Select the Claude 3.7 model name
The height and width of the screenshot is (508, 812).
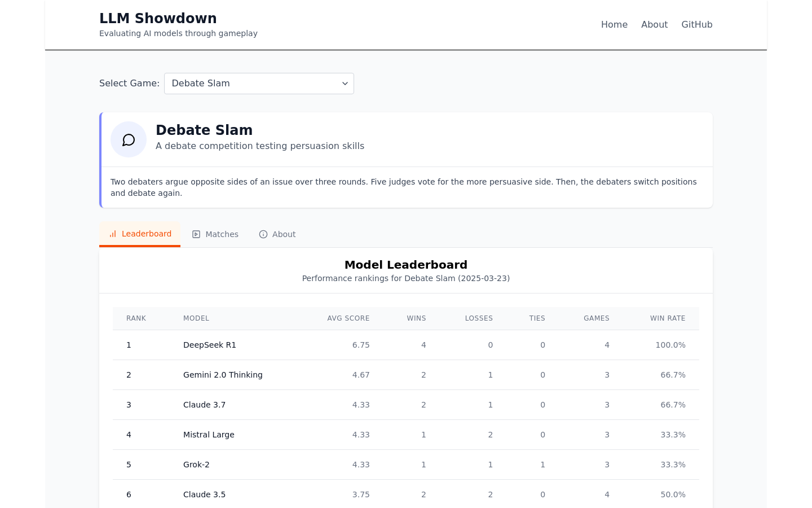(x=204, y=405)
